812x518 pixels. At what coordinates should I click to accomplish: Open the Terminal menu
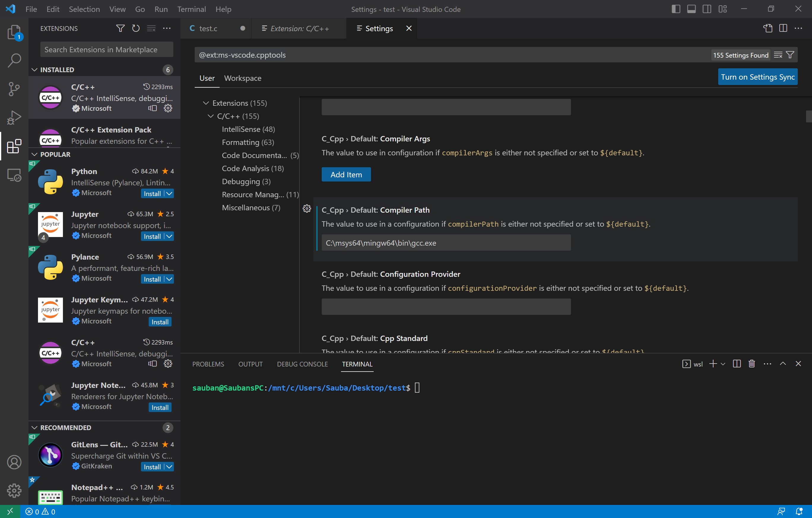[191, 9]
